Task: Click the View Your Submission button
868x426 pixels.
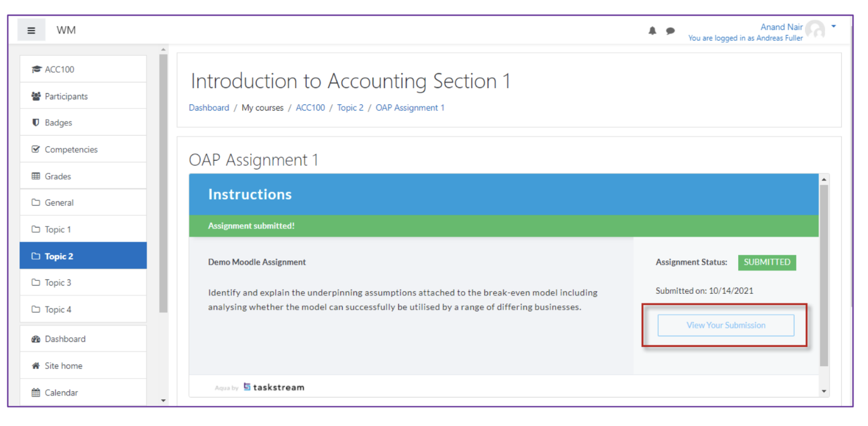Action: coord(725,325)
